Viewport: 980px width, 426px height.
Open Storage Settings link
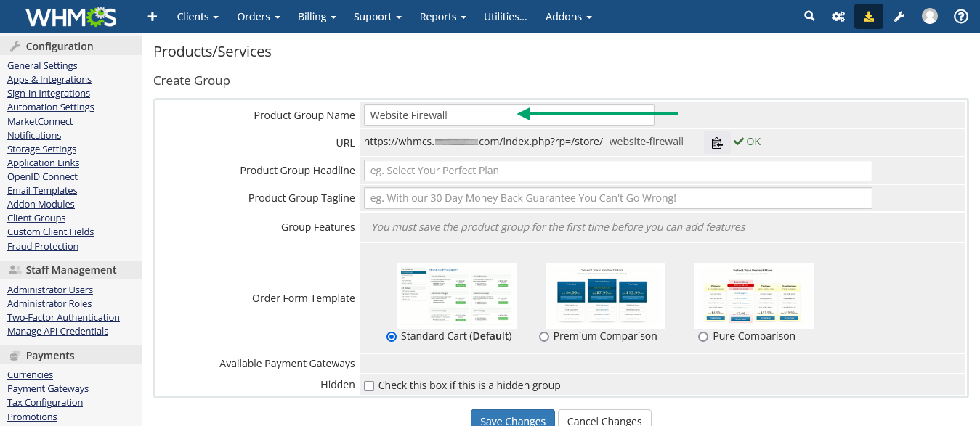pos(41,149)
